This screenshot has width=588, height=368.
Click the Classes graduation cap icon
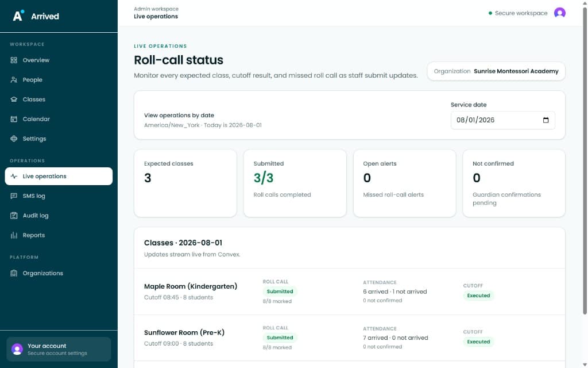point(14,99)
